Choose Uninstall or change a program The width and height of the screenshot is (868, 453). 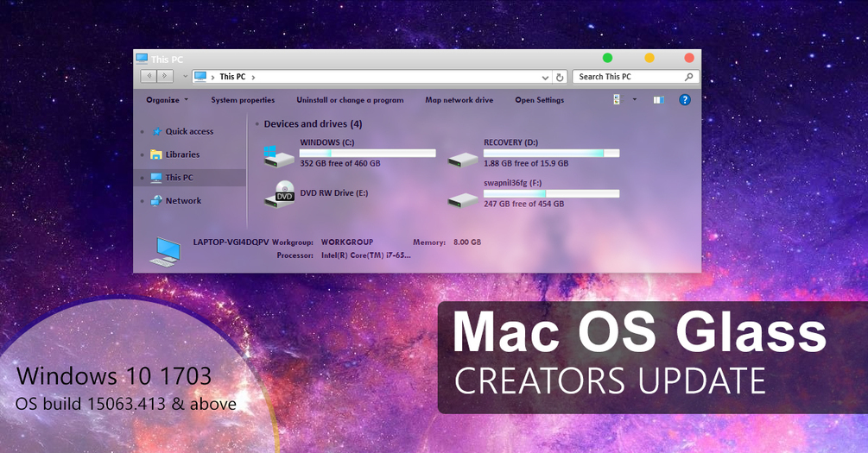350,100
